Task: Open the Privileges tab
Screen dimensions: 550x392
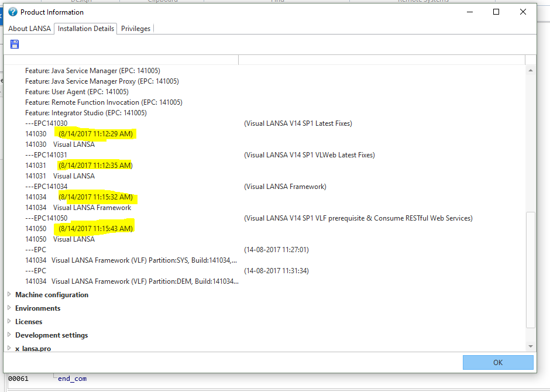Action: pos(135,29)
